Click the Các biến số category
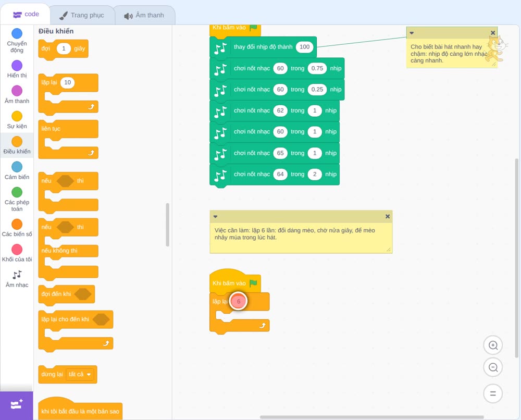 [17, 228]
